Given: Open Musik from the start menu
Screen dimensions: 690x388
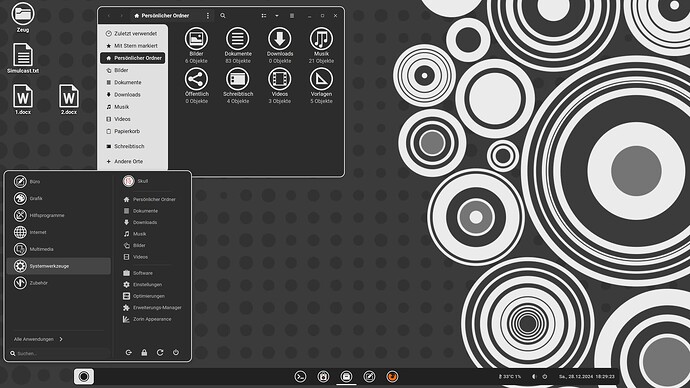Looking at the screenshot, I should [x=135, y=234].
